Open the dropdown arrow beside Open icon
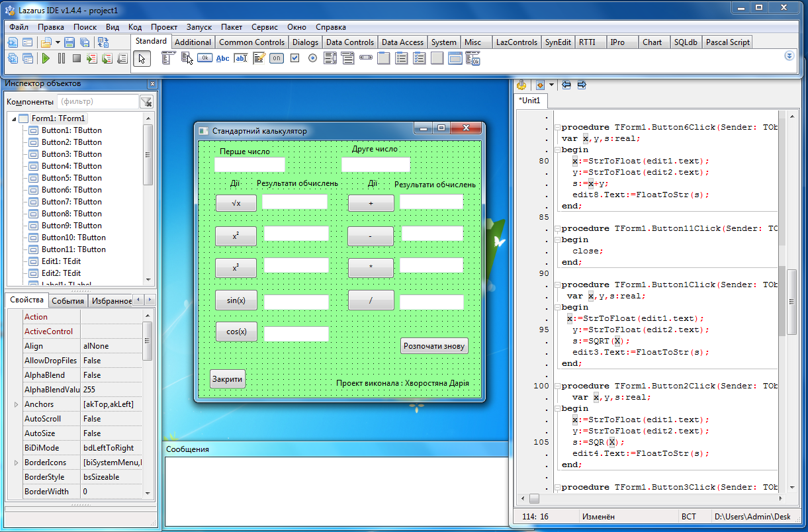This screenshot has height=532, width=808. click(x=58, y=42)
